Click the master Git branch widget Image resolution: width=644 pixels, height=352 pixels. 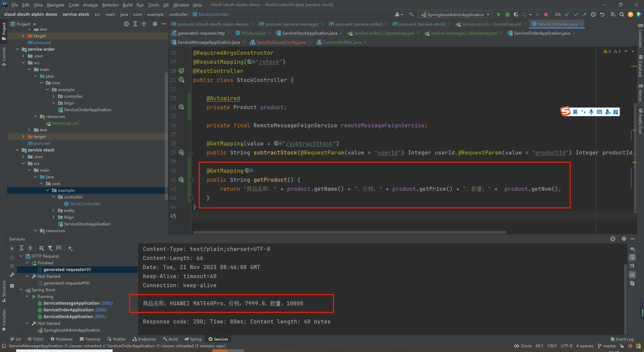(x=607, y=346)
